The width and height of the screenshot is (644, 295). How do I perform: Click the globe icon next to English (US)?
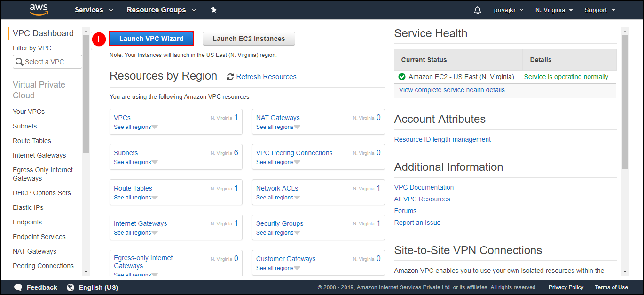point(71,287)
